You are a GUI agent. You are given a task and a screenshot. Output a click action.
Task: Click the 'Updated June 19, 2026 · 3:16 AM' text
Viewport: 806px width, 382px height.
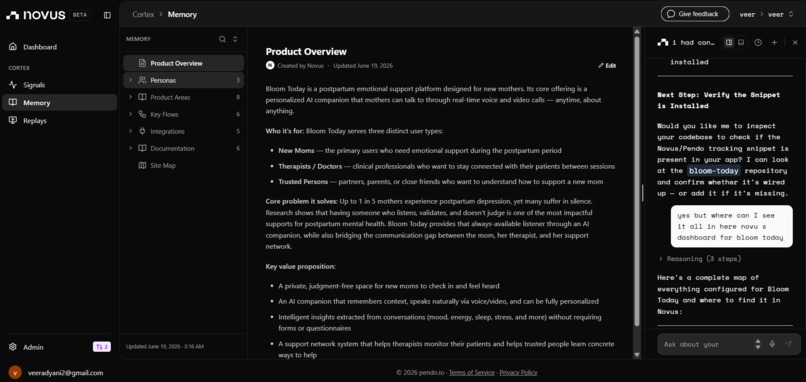(x=164, y=347)
